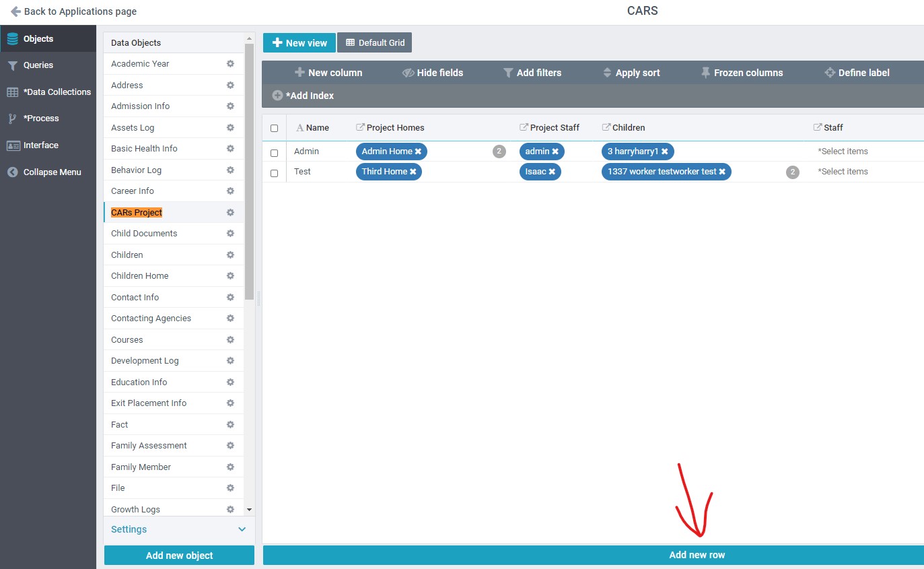924x569 pixels.
Task: Remove the Isaac project staff tag
Action: [x=552, y=172]
